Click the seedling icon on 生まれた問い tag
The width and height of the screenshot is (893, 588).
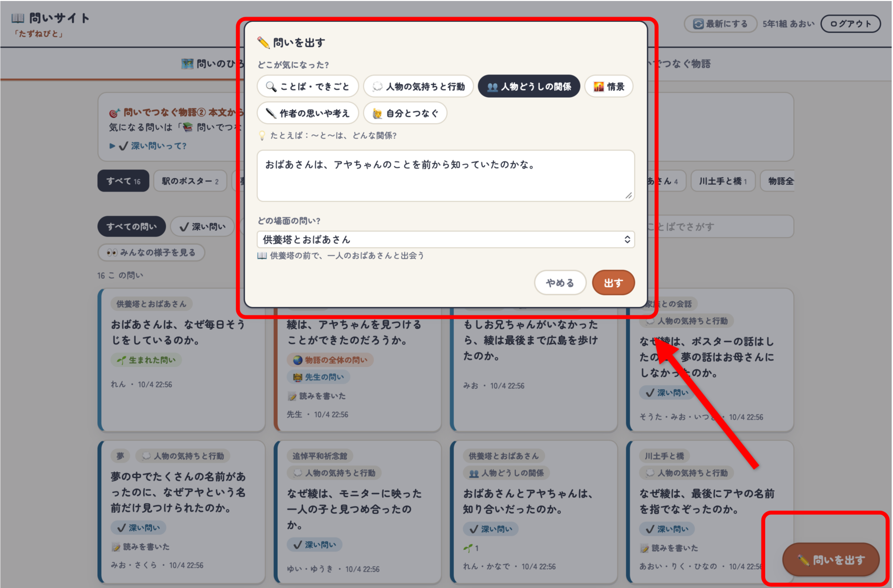pyautogui.click(x=121, y=360)
